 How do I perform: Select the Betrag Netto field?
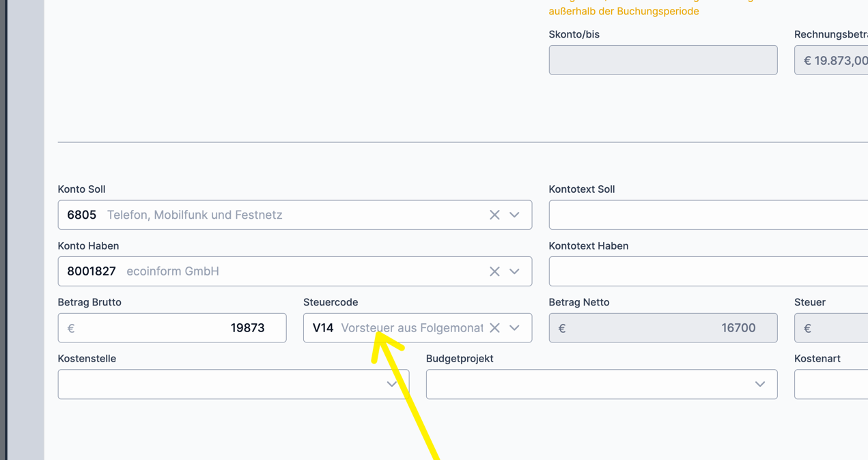point(662,328)
